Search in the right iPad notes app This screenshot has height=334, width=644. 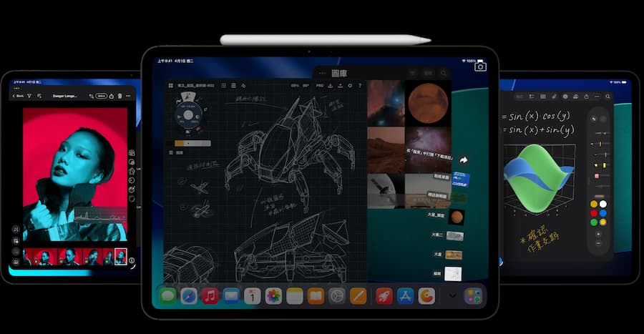point(608,97)
